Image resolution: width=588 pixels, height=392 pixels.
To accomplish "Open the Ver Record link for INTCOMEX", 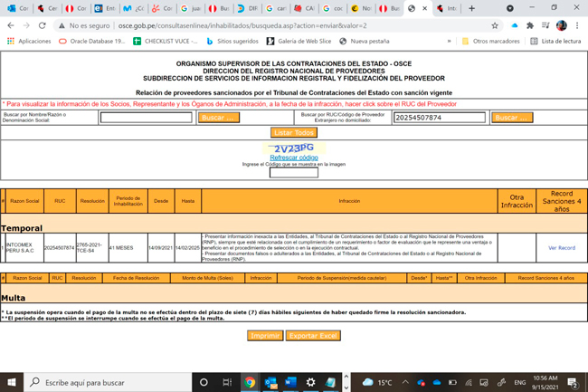I will (x=561, y=247).
